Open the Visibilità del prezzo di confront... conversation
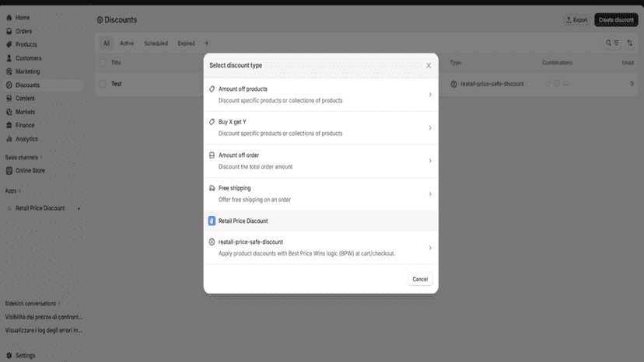644x362 pixels. pos(44,317)
